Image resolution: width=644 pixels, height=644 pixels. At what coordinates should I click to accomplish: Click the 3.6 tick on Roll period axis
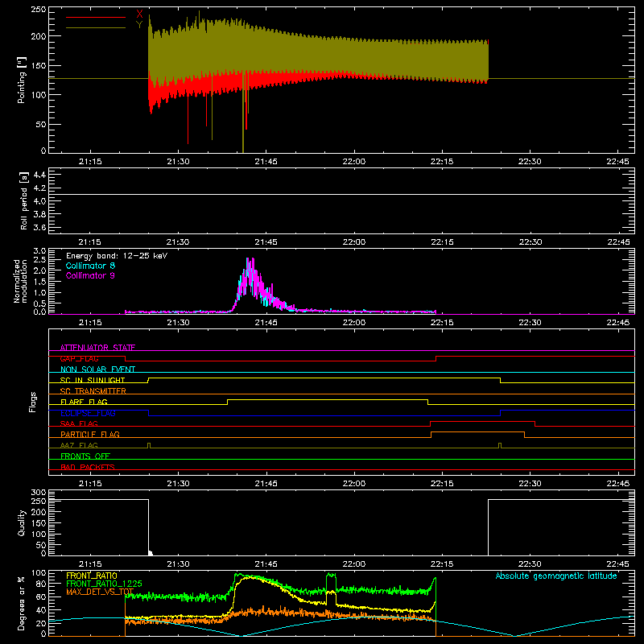(x=39, y=227)
